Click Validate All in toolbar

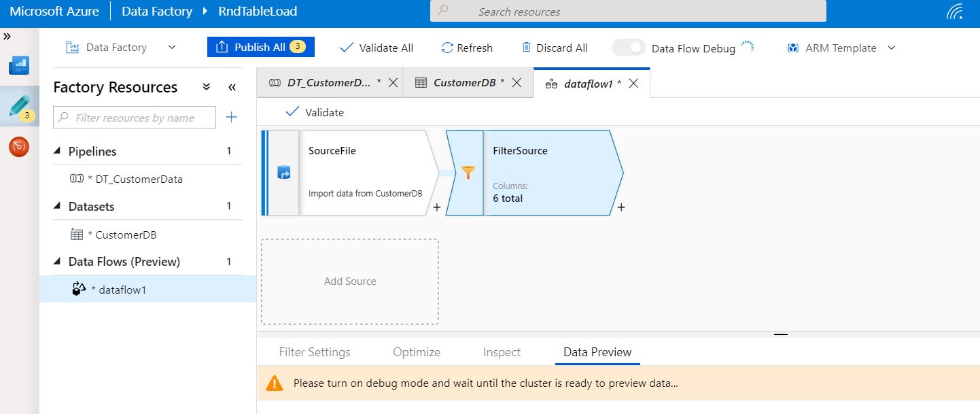tap(377, 48)
